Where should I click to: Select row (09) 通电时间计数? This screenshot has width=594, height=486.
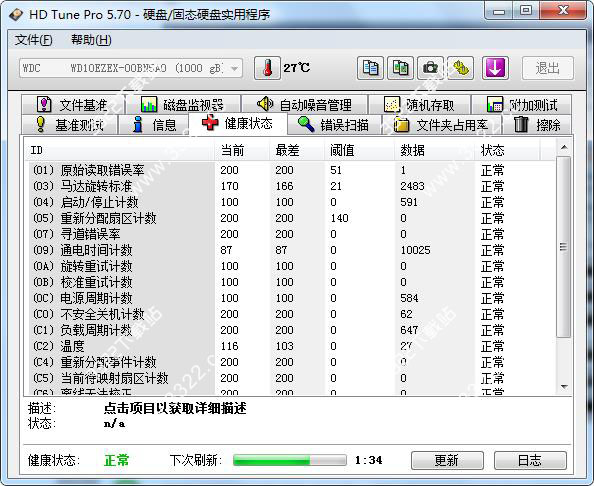[x=292, y=250]
